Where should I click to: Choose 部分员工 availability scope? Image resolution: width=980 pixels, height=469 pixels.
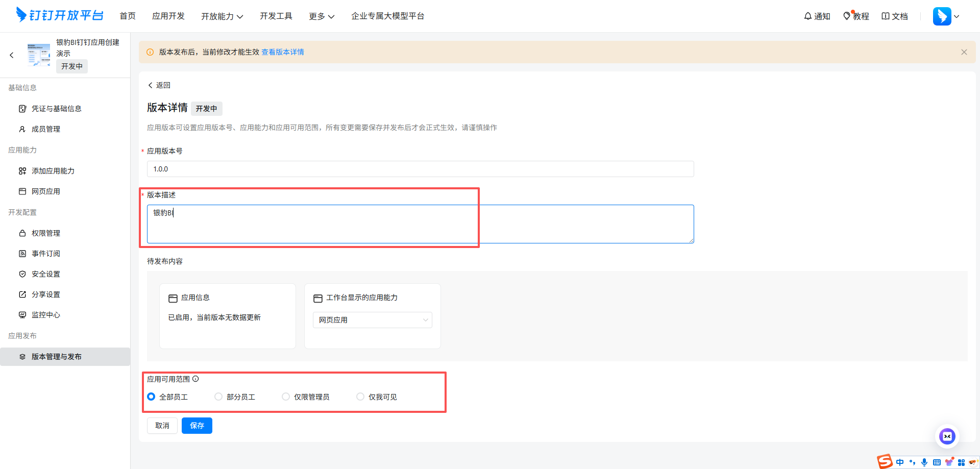coord(218,397)
